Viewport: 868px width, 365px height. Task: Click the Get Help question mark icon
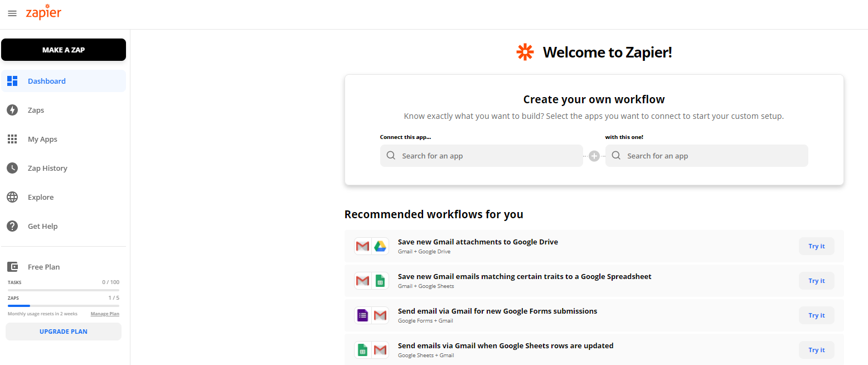coord(12,226)
